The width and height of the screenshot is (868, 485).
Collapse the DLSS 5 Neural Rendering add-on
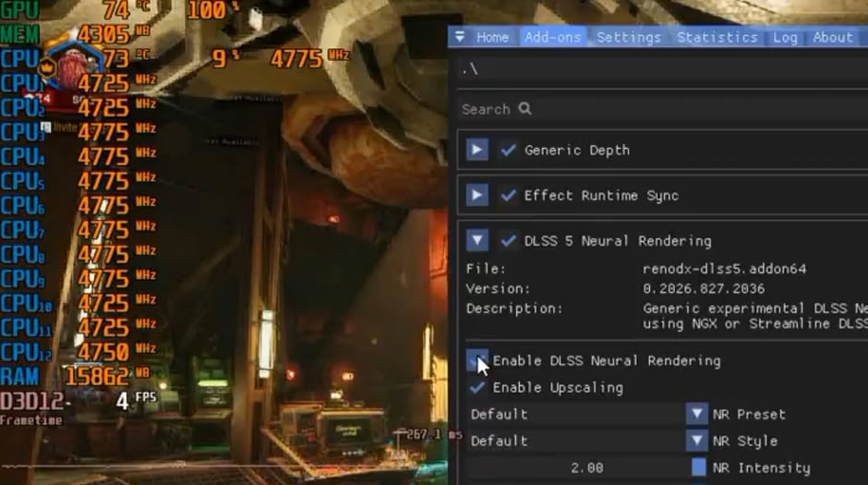pyautogui.click(x=476, y=240)
